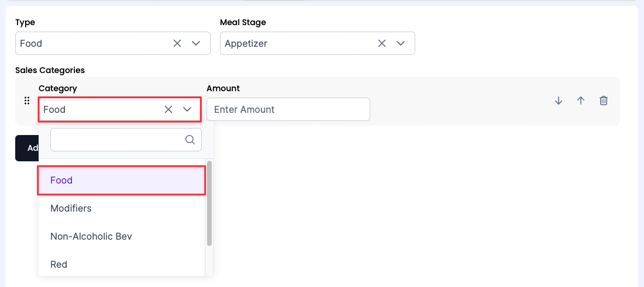This screenshot has height=287, width=644.
Task: Clear the Meal Stage Appetizer selection
Action: click(382, 43)
